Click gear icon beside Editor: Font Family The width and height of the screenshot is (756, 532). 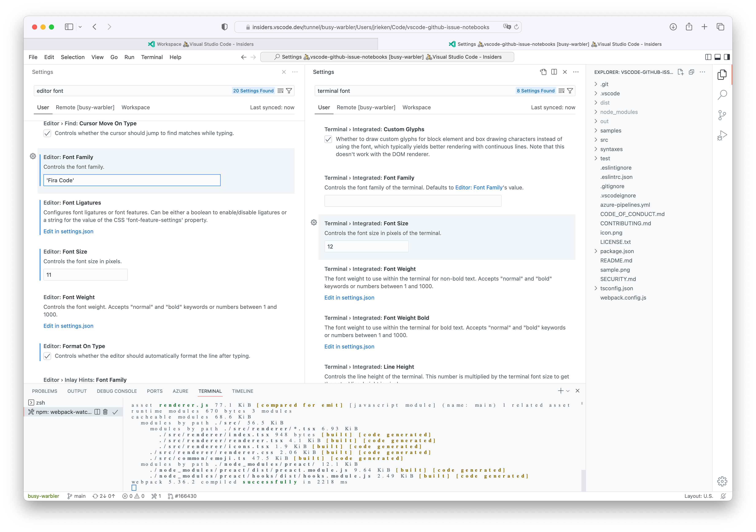[x=33, y=156]
